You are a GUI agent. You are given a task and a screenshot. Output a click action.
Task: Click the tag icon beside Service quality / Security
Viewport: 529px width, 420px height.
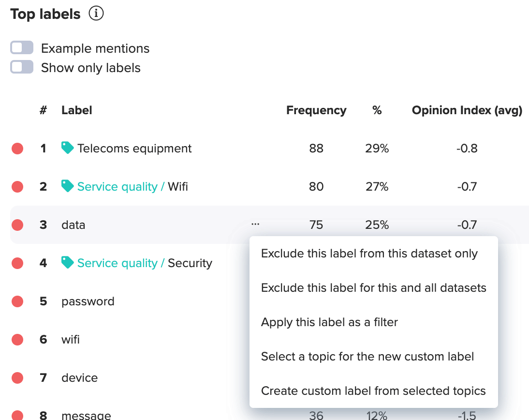[68, 262]
